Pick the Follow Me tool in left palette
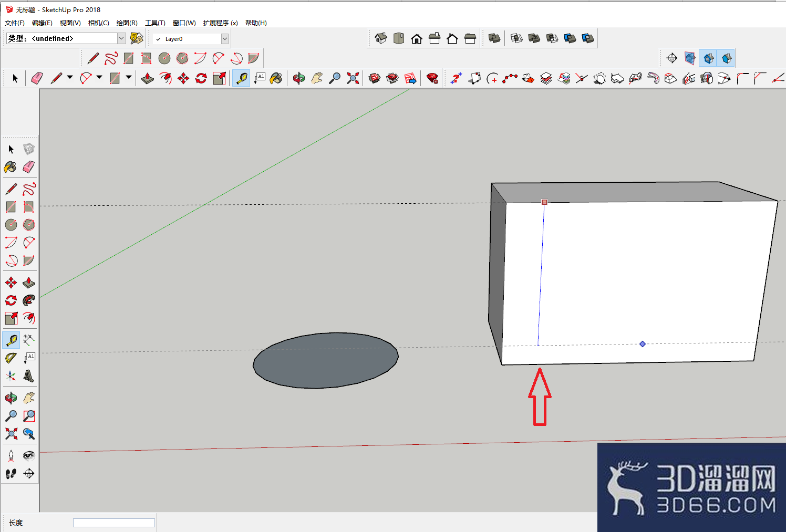The image size is (786, 532). point(29,300)
